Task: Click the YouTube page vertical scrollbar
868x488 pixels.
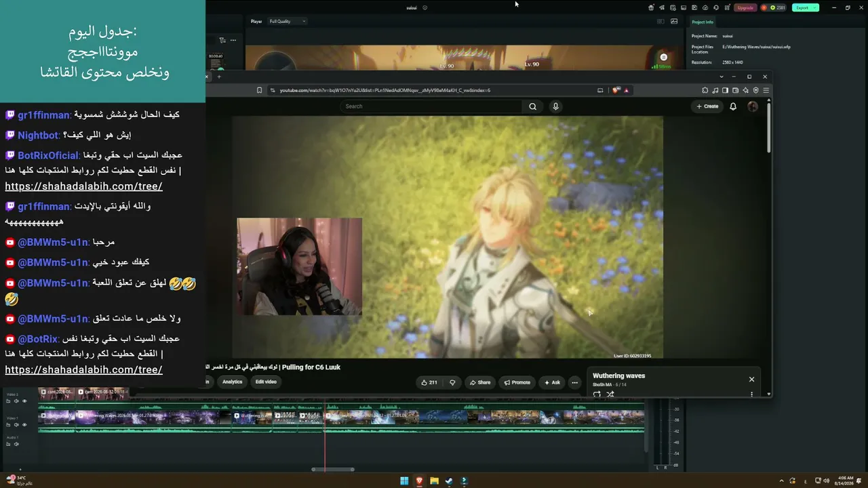Action: (x=769, y=126)
